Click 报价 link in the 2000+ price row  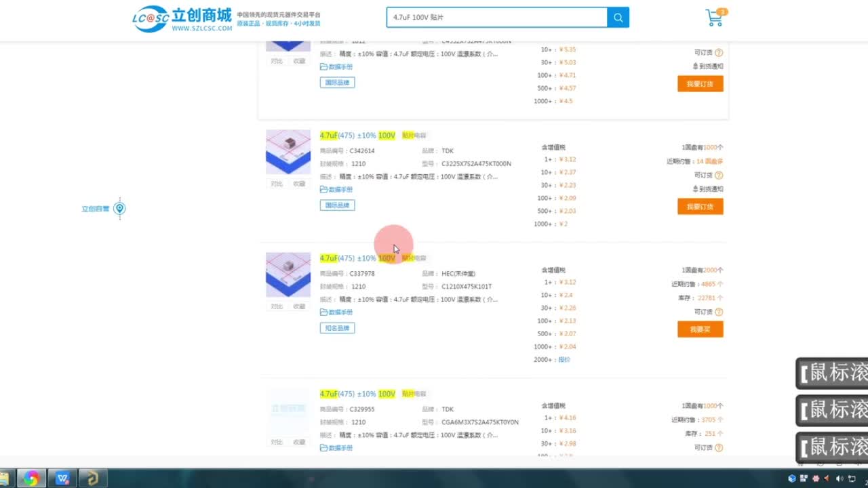point(564,360)
